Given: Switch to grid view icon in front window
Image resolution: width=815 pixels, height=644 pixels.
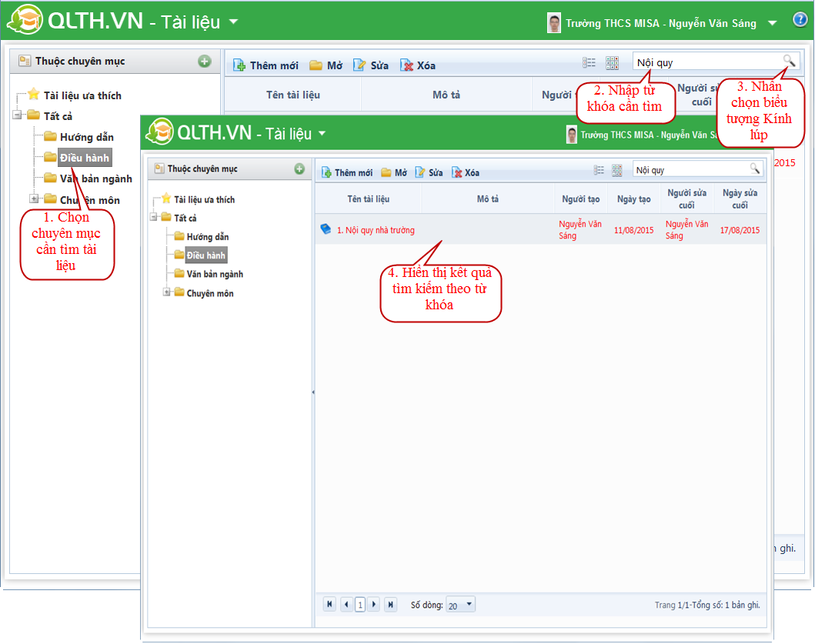Looking at the screenshot, I should click(x=616, y=171).
